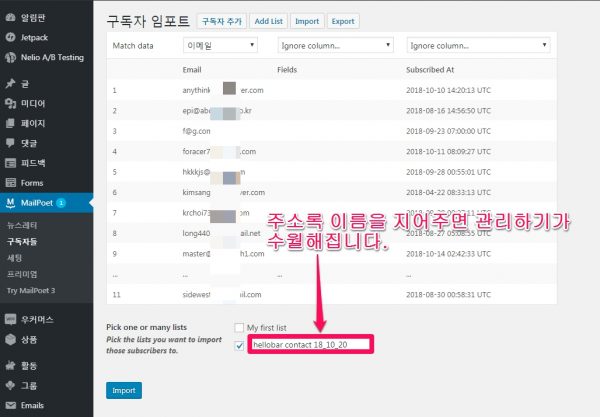The image size is (600, 417).
Task: Click the envelope icon next to Emails
Action: [10, 405]
